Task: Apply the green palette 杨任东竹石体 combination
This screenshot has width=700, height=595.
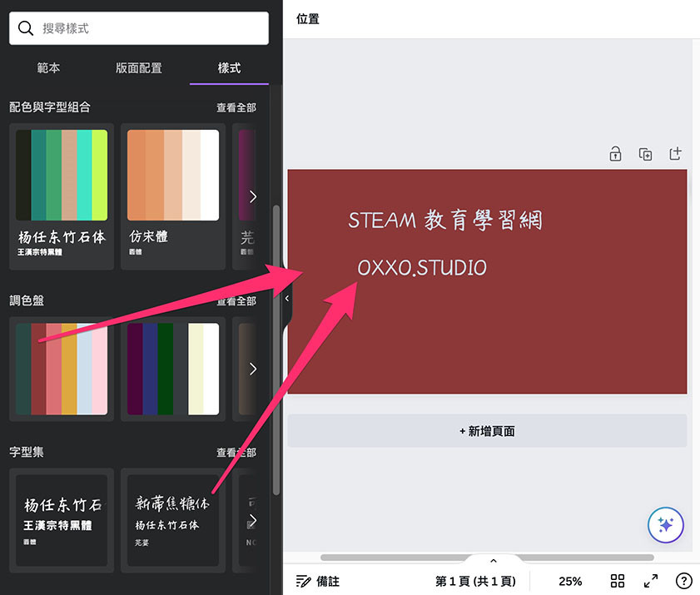Action: (x=62, y=196)
